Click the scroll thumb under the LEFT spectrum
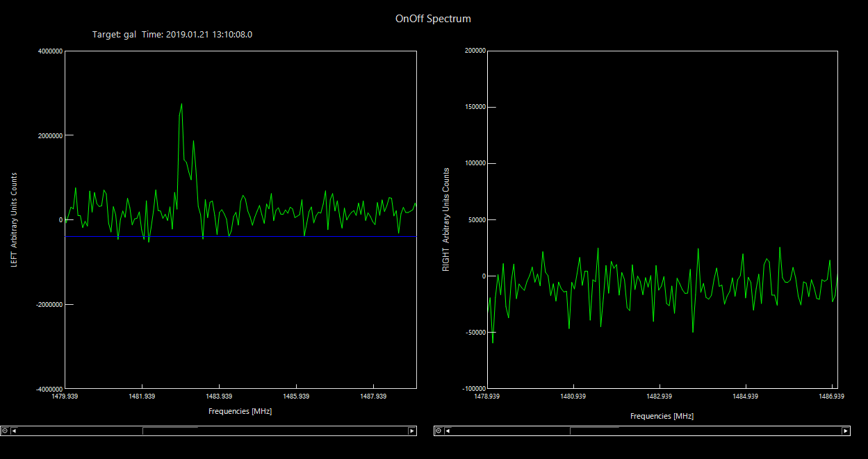 (170, 431)
